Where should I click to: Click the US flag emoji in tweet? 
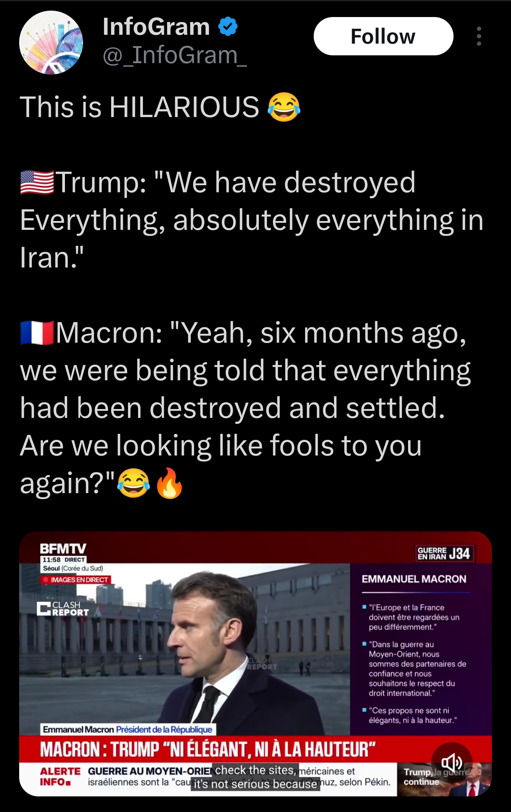[x=37, y=183]
